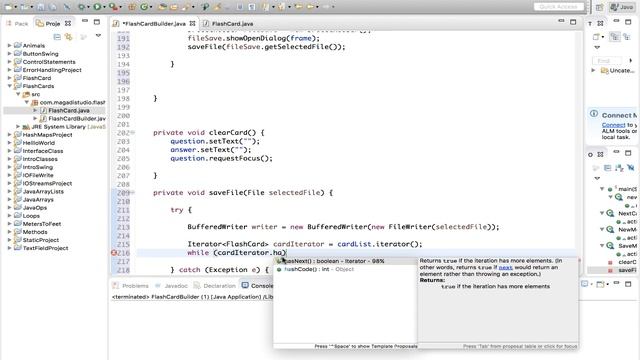This screenshot has width=640, height=360.
Task: Select the Java perspective button
Action: coord(621,7)
